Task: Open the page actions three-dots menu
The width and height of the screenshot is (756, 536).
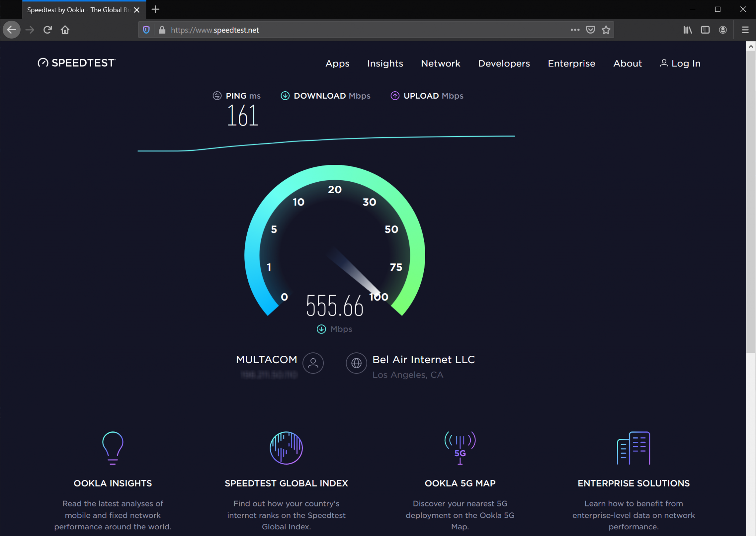Action: pyautogui.click(x=575, y=30)
